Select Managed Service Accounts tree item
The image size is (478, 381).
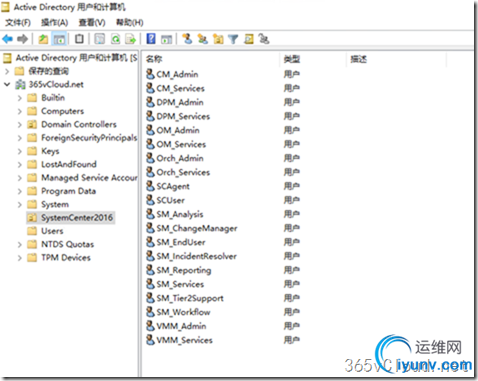pos(89,178)
